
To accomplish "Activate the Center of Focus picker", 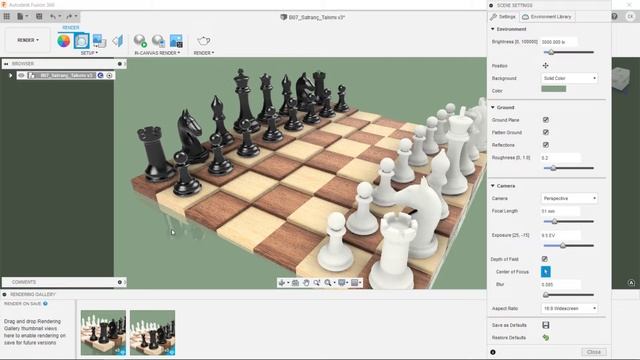I will [x=545, y=271].
